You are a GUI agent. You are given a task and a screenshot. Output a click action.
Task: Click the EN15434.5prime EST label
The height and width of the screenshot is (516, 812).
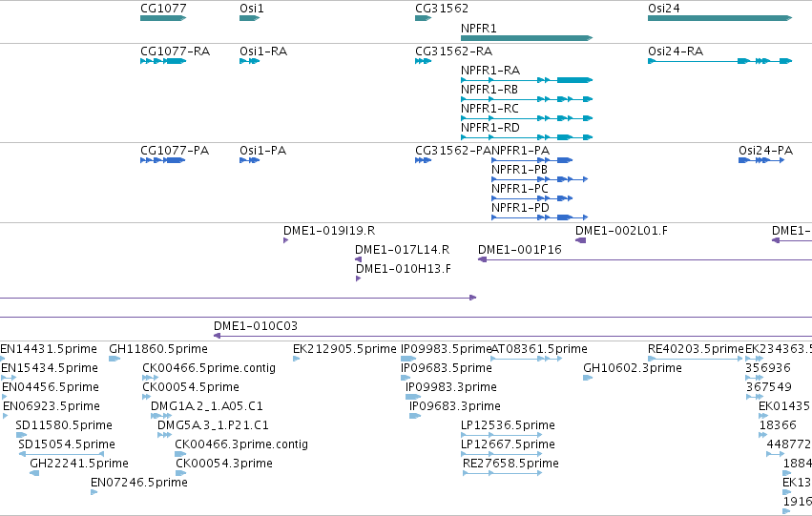click(50, 368)
